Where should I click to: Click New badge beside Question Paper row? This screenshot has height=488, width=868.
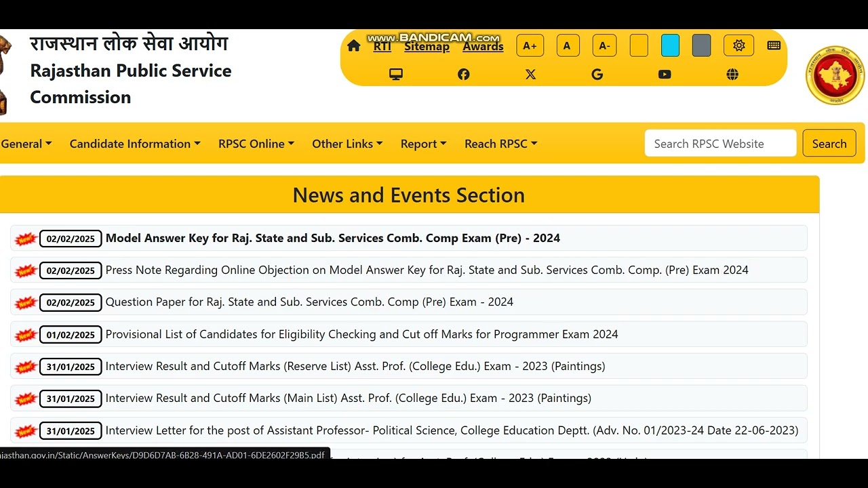(26, 302)
